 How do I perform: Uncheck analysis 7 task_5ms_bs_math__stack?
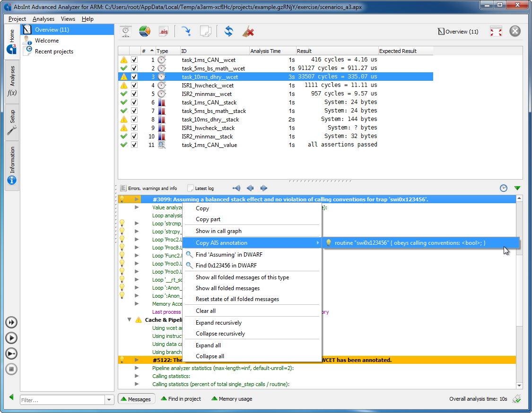134,111
